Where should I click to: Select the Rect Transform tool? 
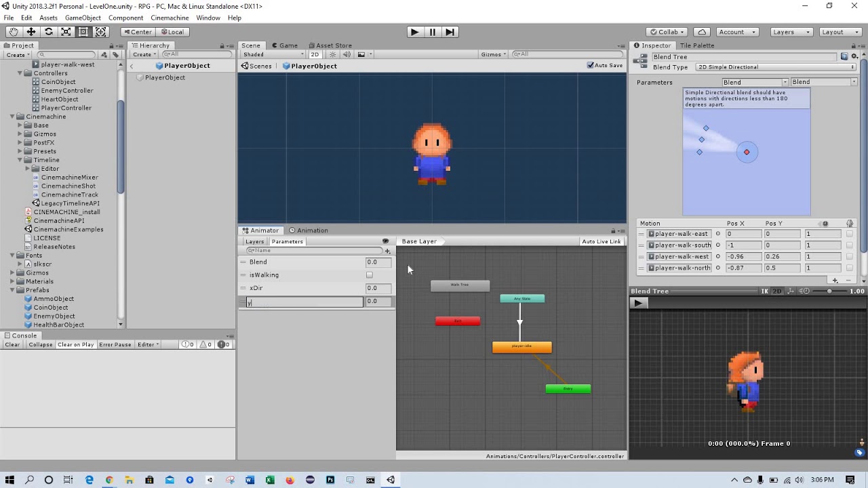coord(83,32)
